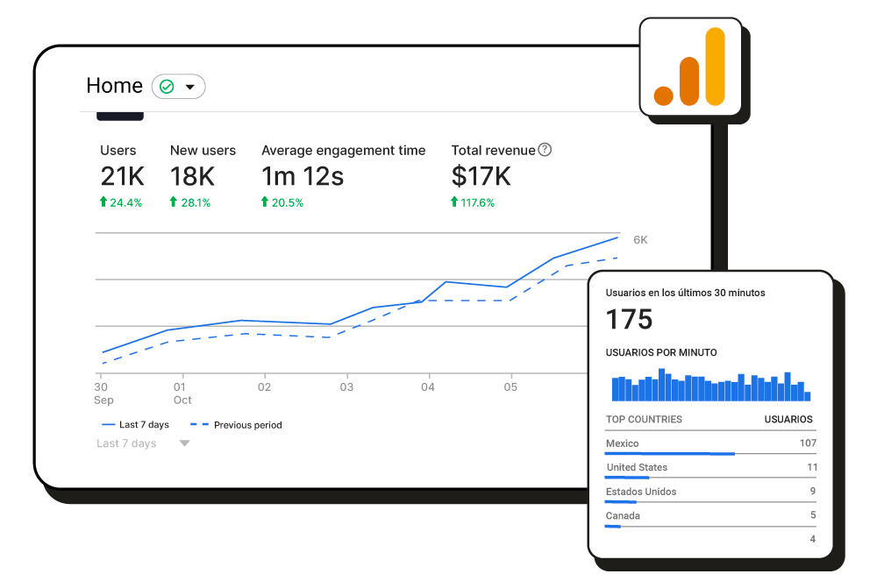Open the dropdown arrow next to Home
The width and height of the screenshot is (877, 588).
point(190,86)
